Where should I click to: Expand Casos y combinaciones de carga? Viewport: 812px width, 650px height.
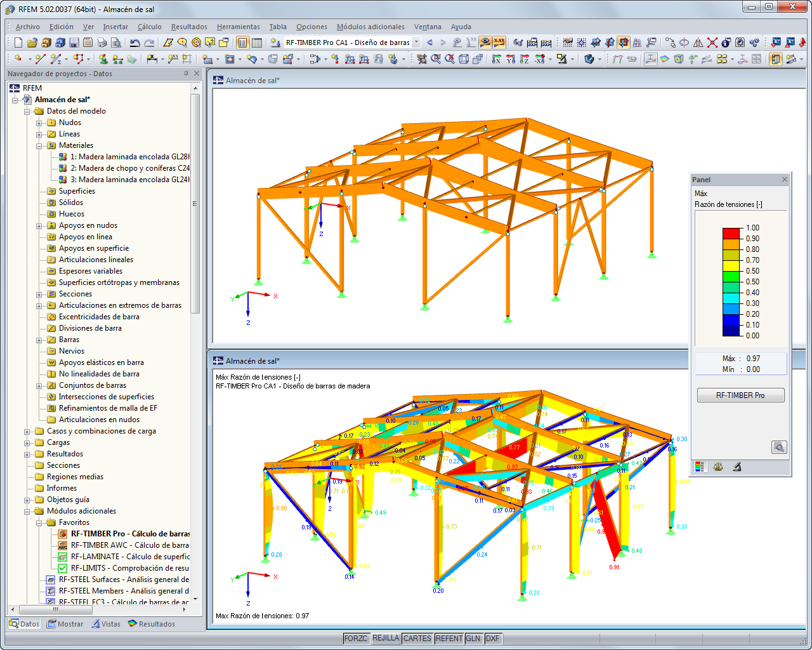pyautogui.click(x=27, y=431)
